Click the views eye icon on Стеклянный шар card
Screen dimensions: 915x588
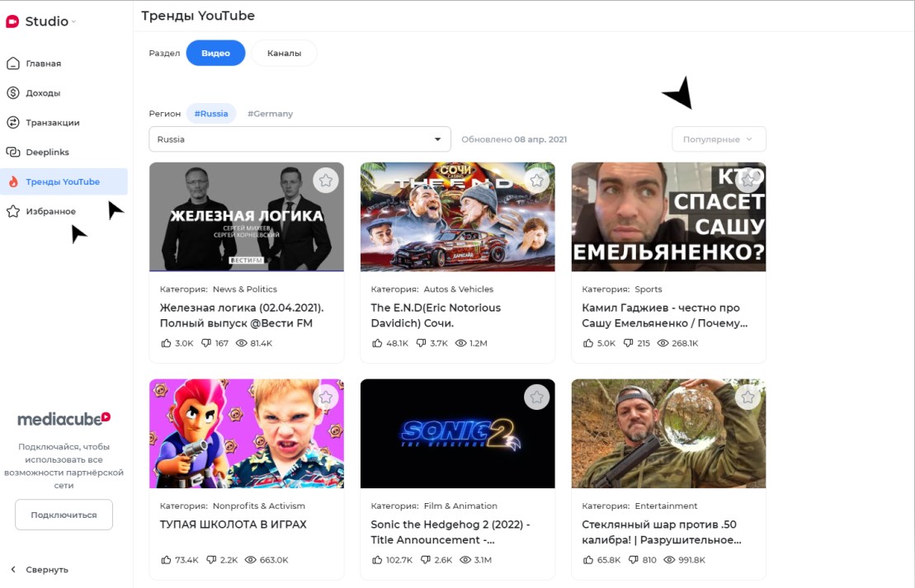click(669, 560)
